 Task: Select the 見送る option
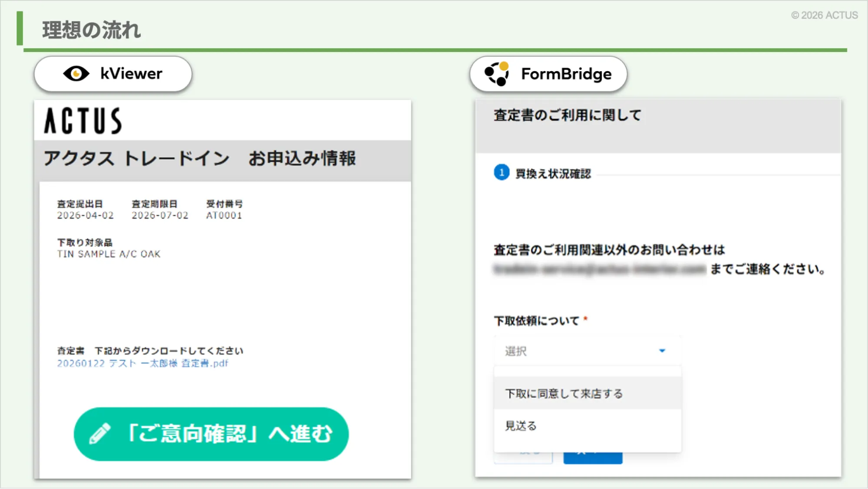pos(587,426)
